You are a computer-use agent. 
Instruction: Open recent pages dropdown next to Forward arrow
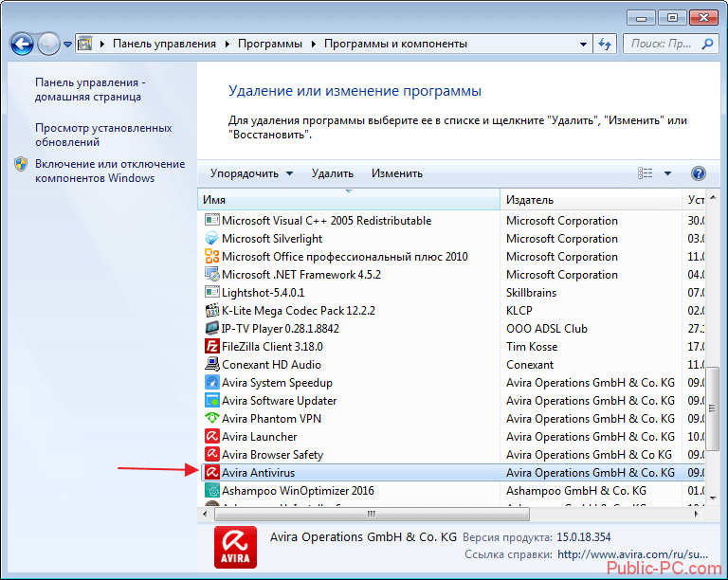[x=68, y=45]
